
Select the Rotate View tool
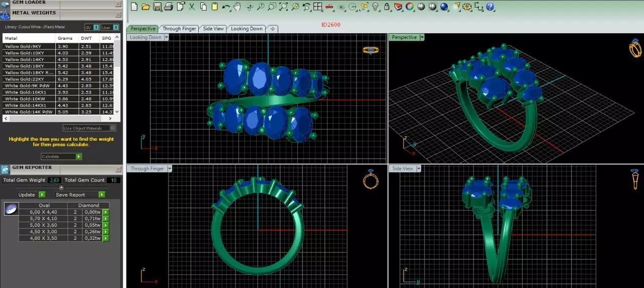(x=249, y=7)
